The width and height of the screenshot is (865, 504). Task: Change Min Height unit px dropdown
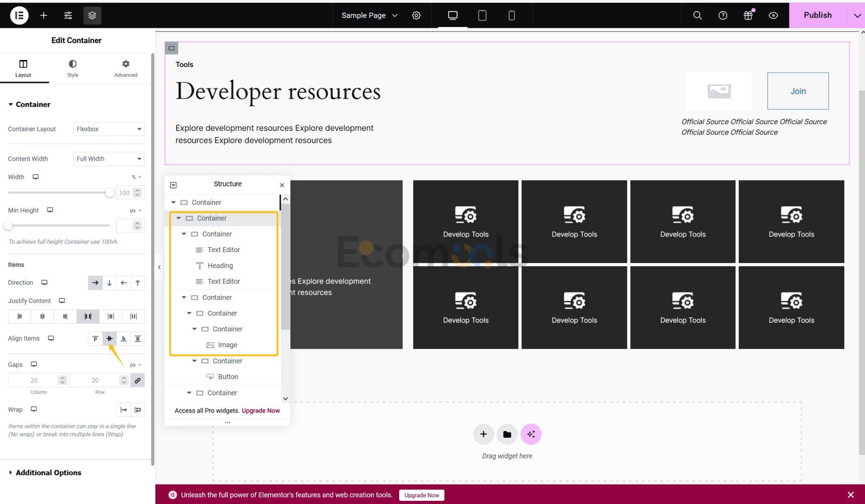(x=136, y=210)
